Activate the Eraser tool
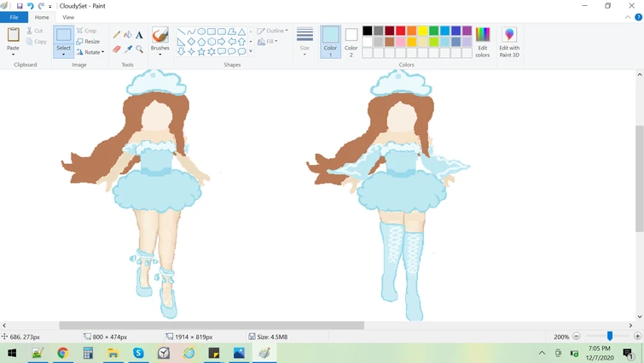This screenshot has height=363, width=644. point(117,49)
